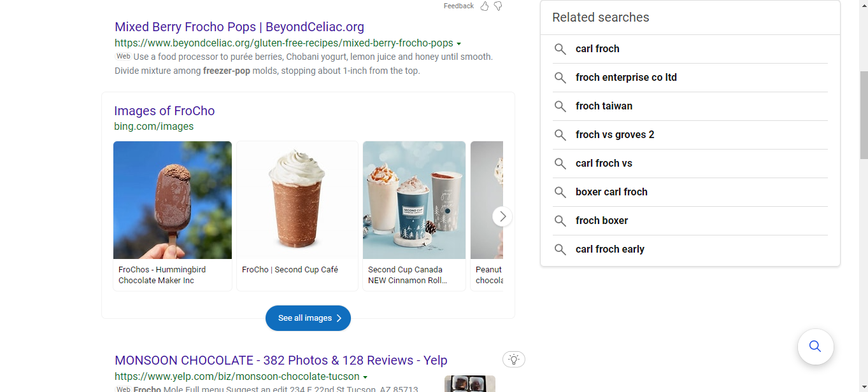This screenshot has width=868, height=392.
Task: Open the floating round search button
Action: [x=815, y=347]
